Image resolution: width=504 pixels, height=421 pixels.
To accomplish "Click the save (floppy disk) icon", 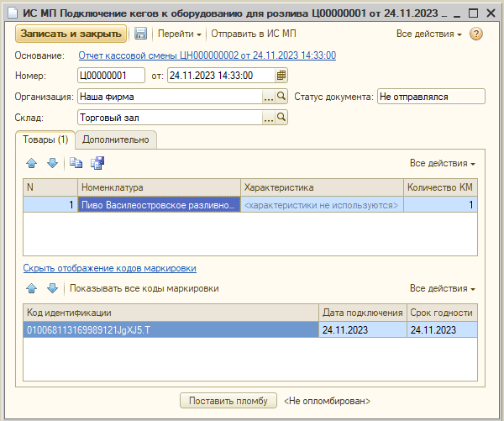I will click(140, 34).
